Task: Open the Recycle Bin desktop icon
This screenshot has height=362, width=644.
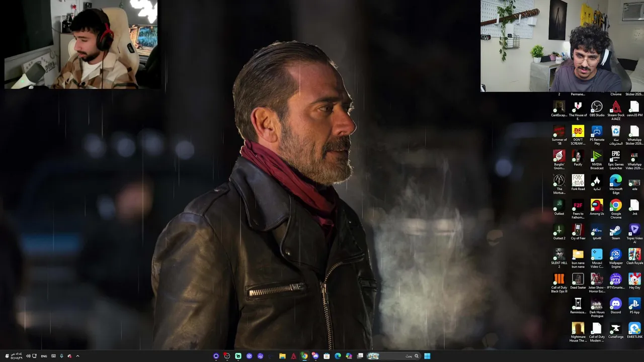Action: (x=616, y=135)
